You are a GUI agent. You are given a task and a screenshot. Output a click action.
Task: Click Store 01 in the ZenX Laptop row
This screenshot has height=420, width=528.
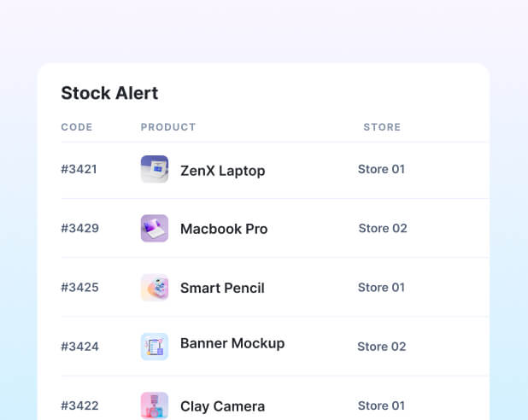[x=381, y=169]
